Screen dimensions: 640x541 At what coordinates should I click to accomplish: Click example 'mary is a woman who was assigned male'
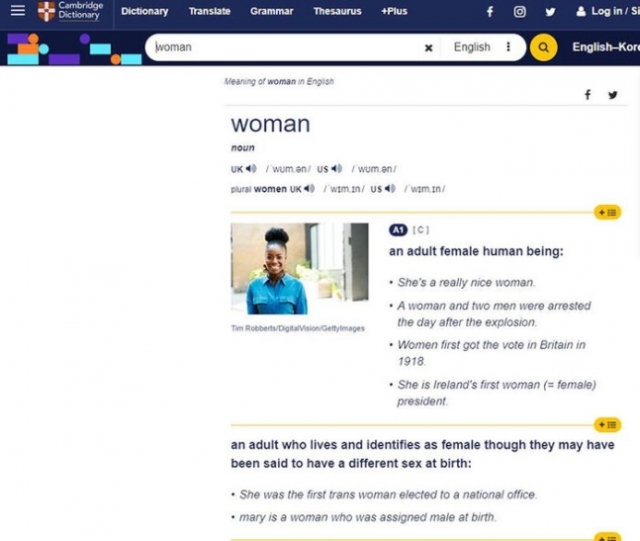[x=368, y=517]
